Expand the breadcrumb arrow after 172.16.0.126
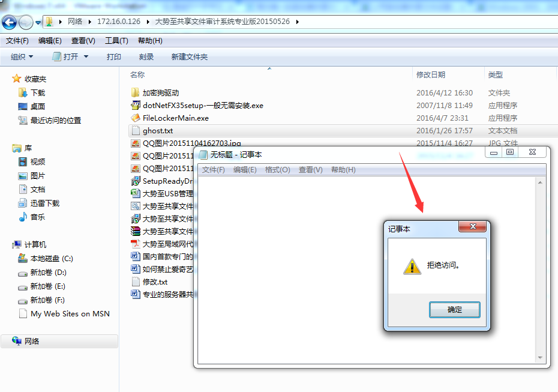 (148, 22)
